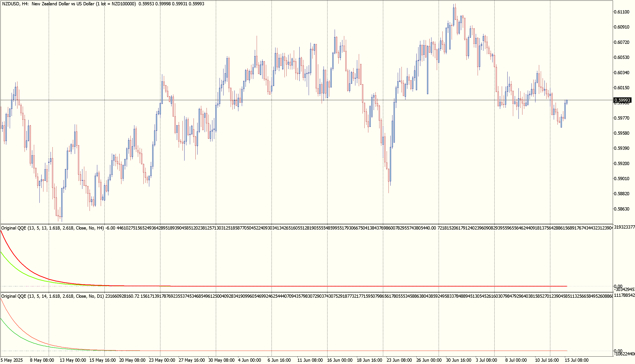The height and width of the screenshot is (364, 635).
Task: Select the 5 May 2025 date label
Action: click(12, 360)
